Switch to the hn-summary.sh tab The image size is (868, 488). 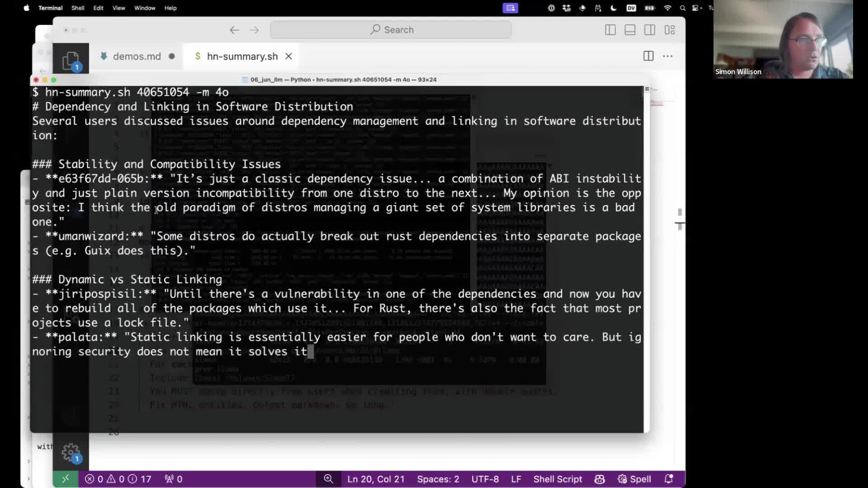pyautogui.click(x=242, y=56)
